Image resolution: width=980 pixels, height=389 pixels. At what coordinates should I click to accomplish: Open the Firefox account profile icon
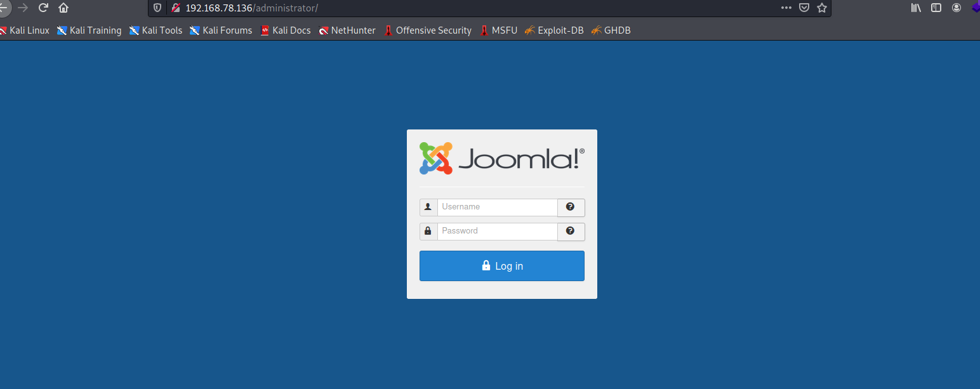click(x=957, y=8)
